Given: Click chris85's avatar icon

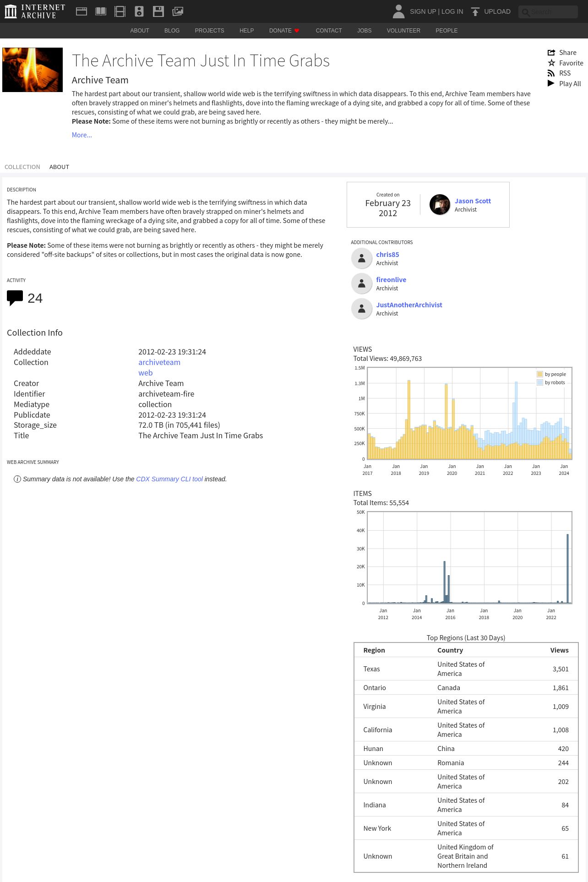Looking at the screenshot, I should [x=362, y=258].
